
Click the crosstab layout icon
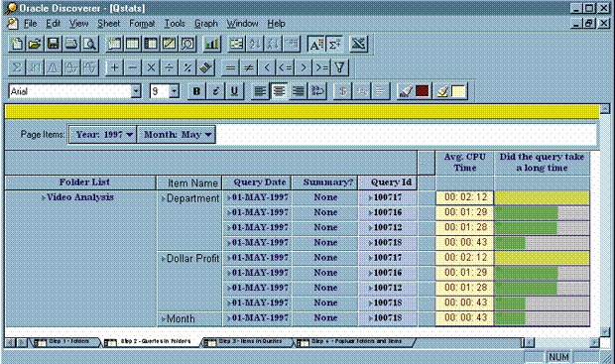click(150, 44)
